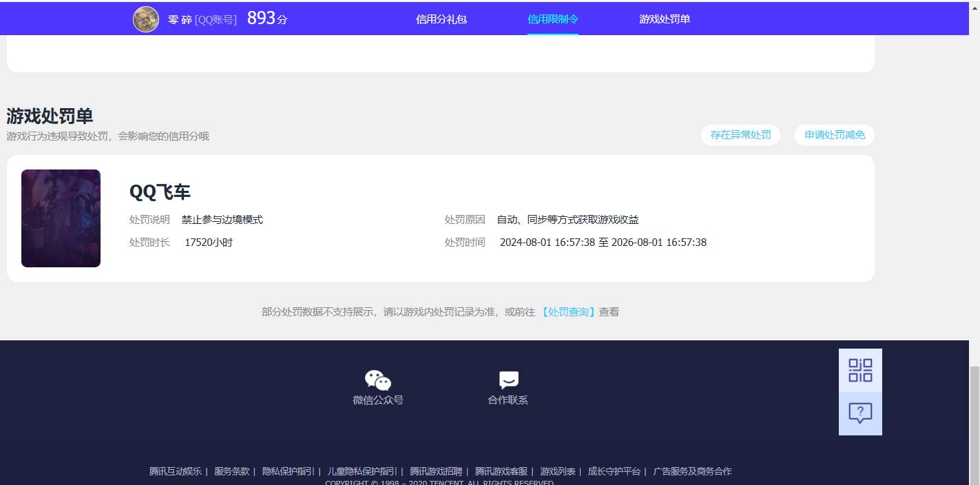Switch to the 信用分礼包 tab
980x485 pixels.
[x=441, y=19]
